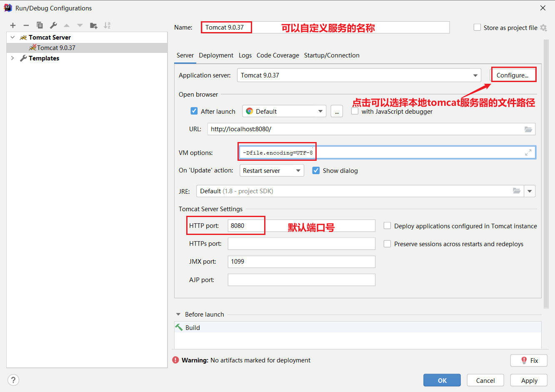The height and width of the screenshot is (392, 555).
Task: Click the right panel vertical scrollbar
Action: tap(547, 174)
